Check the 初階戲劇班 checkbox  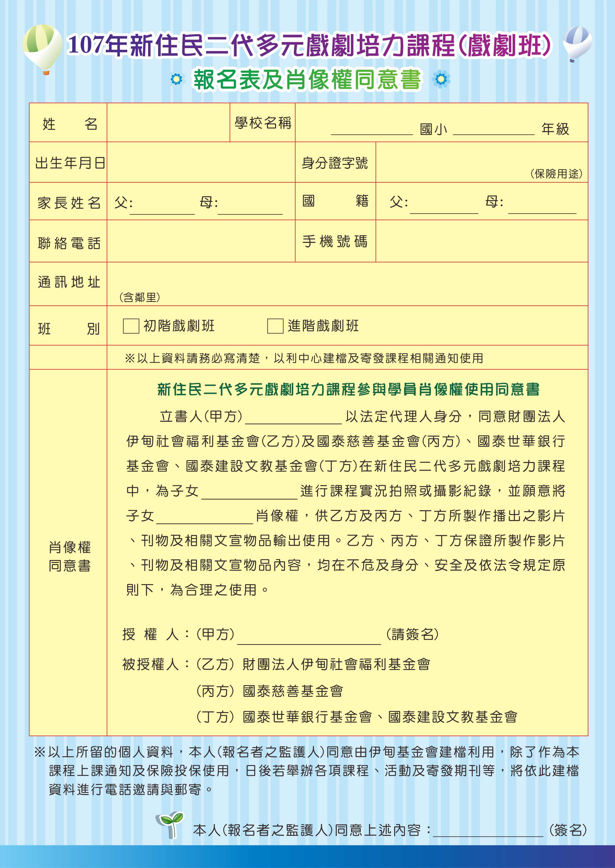[x=131, y=326]
